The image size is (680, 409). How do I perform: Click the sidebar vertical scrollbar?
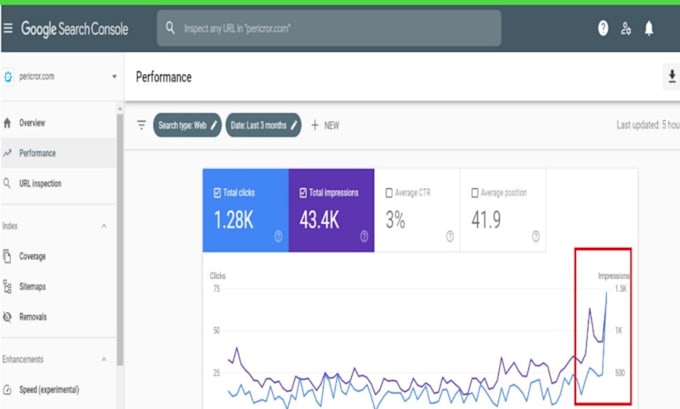[x=120, y=239]
